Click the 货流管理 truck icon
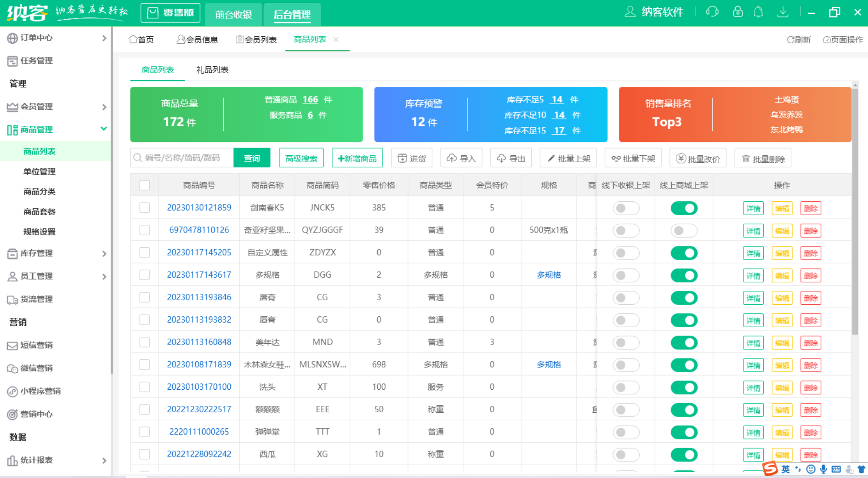 [x=12, y=300]
